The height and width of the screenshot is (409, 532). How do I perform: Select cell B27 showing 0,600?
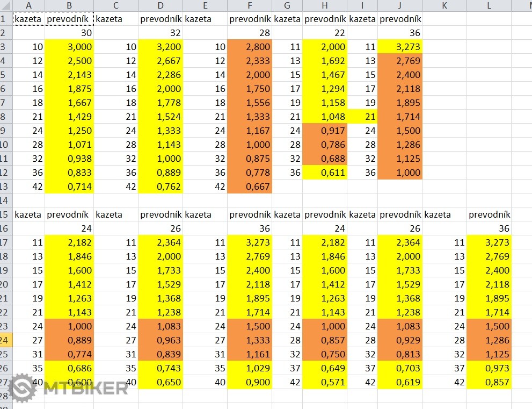coord(69,382)
